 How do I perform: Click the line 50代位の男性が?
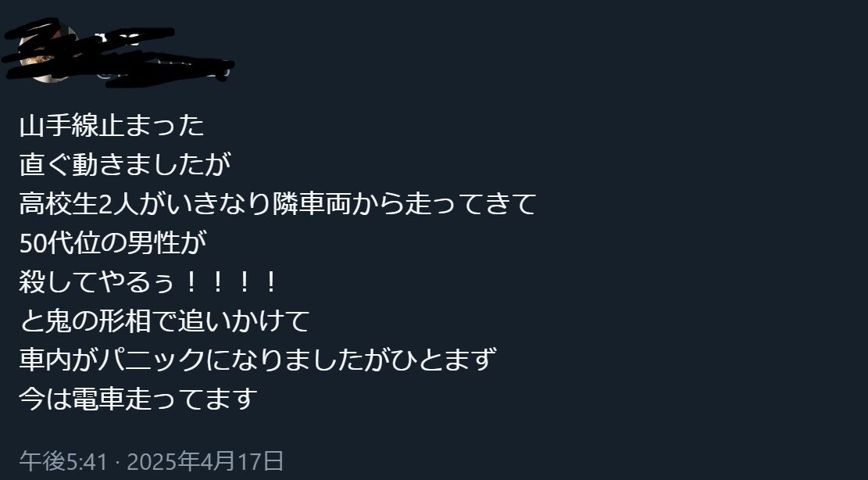[x=113, y=242]
